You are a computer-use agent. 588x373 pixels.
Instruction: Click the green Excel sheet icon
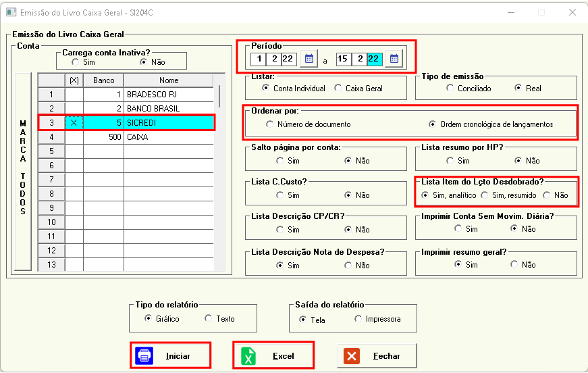pos(248,355)
